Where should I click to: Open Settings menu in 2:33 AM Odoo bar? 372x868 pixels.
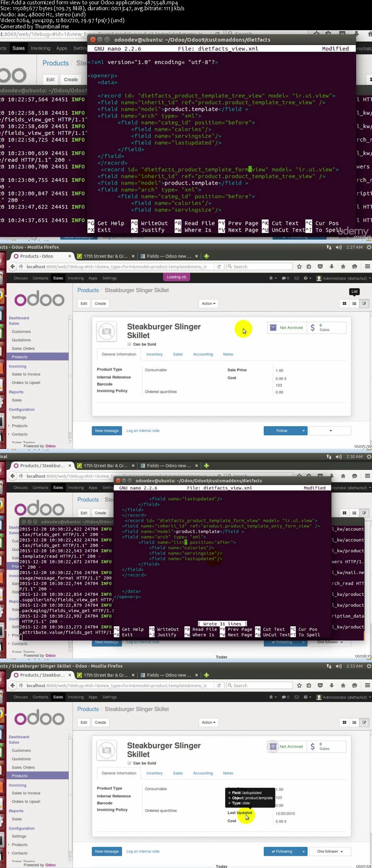[x=109, y=697]
